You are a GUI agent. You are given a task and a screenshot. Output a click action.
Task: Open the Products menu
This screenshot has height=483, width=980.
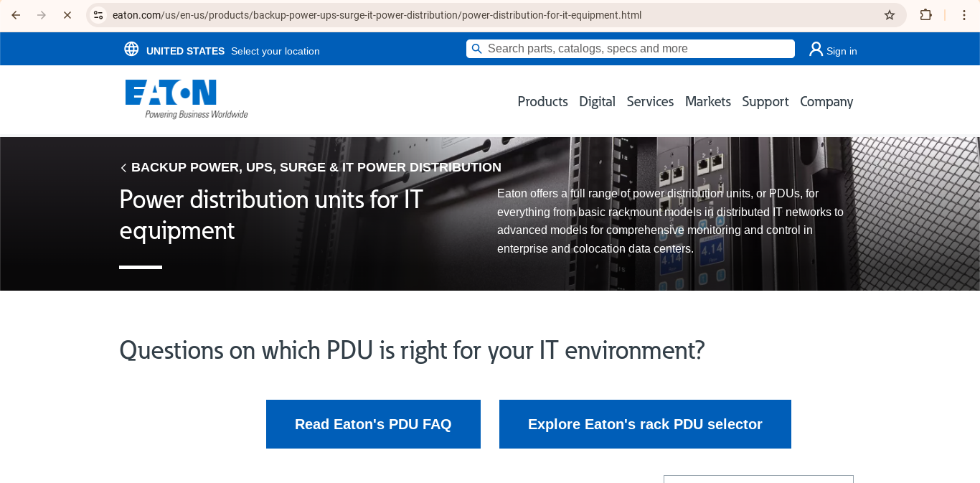[542, 102]
